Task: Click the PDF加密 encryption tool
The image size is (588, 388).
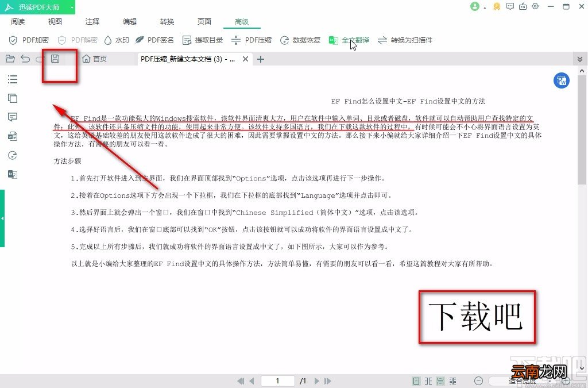Action: point(29,40)
